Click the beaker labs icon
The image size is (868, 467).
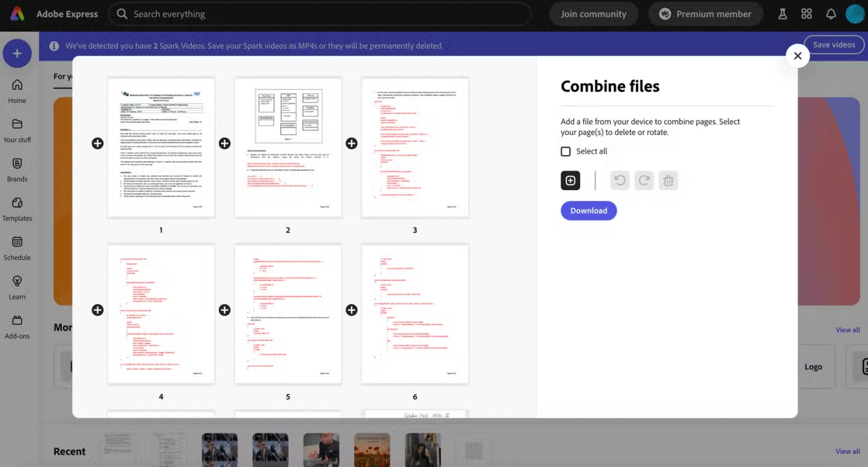tap(782, 14)
